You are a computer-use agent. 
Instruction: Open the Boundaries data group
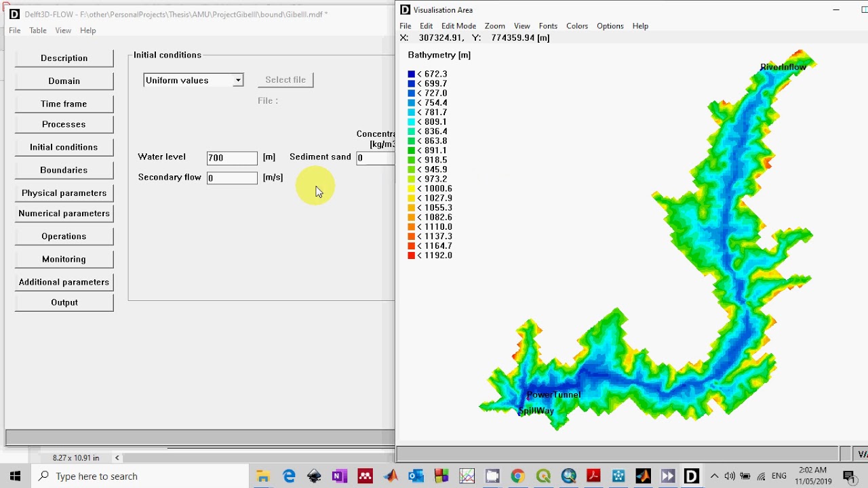click(x=64, y=170)
